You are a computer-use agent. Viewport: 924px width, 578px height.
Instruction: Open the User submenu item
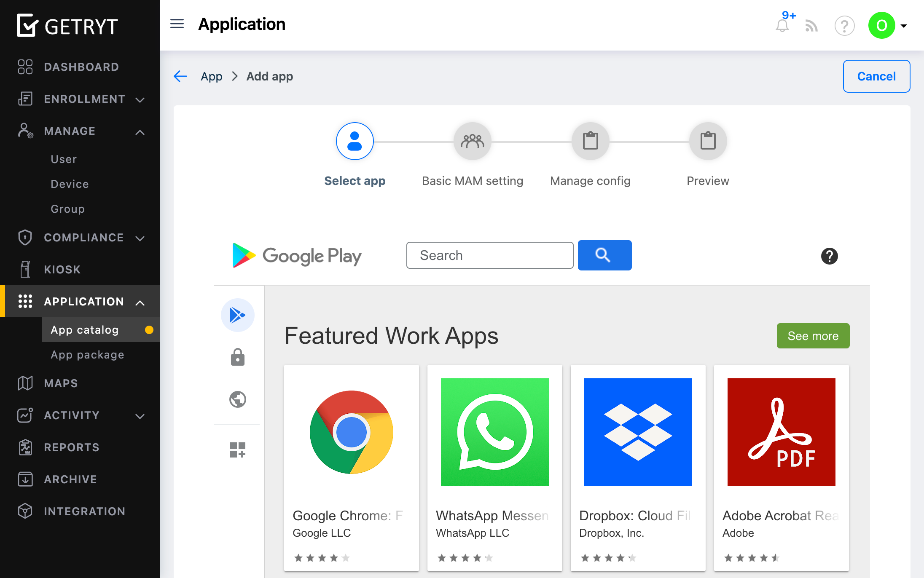pos(64,159)
